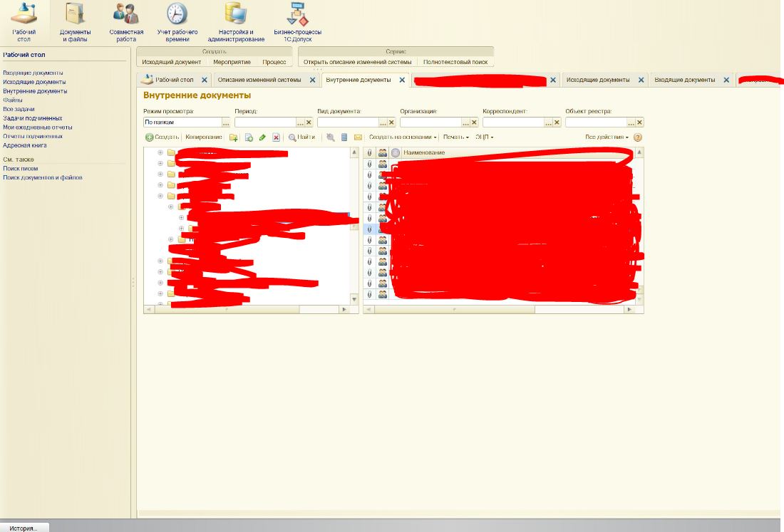Open Корреспондент selection ellipsis button
The image size is (784, 532).
pyautogui.click(x=549, y=122)
